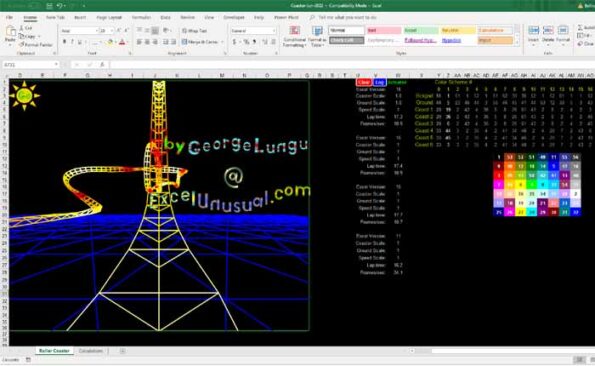Open the Alignment dialog launcher
595x366 pixels.
pos(225,53)
